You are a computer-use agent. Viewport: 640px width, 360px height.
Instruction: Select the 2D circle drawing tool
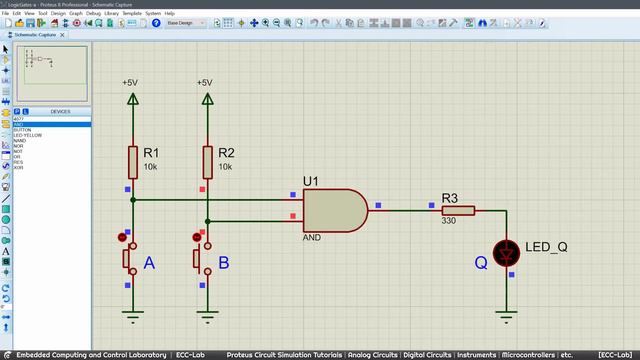(6, 220)
